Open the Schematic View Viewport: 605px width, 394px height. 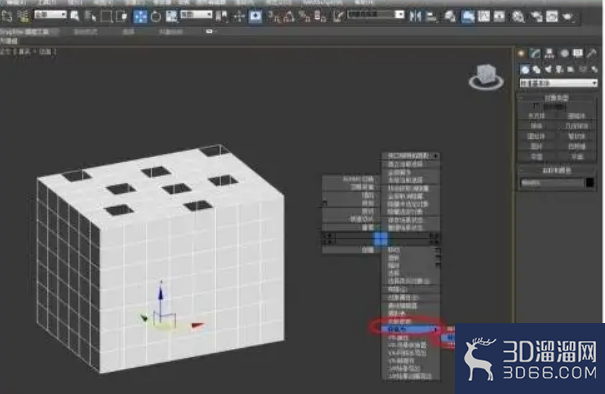click(499, 16)
